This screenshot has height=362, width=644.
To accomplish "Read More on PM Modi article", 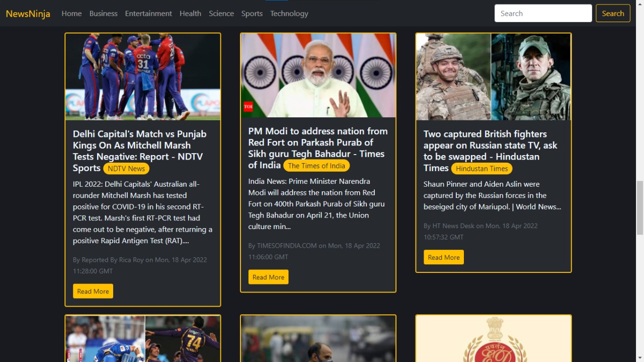I will click(268, 277).
